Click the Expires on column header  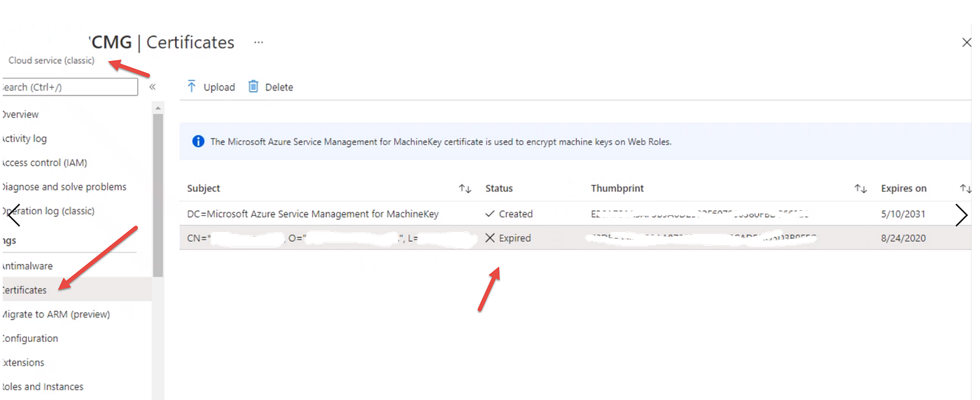coord(904,188)
